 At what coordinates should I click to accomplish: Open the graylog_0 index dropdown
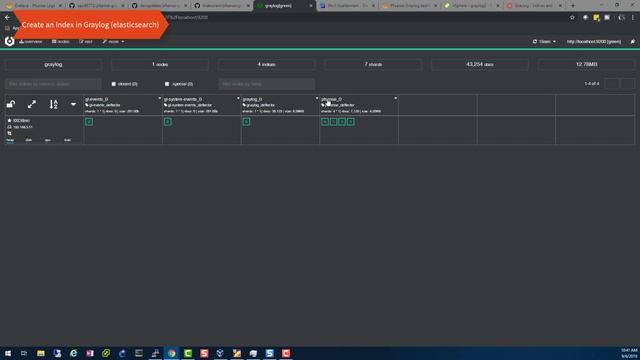tap(317, 98)
